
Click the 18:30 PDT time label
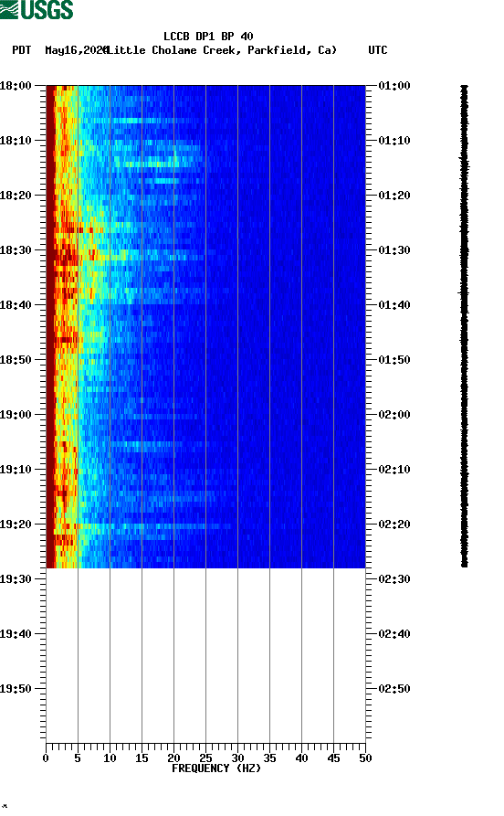16,249
